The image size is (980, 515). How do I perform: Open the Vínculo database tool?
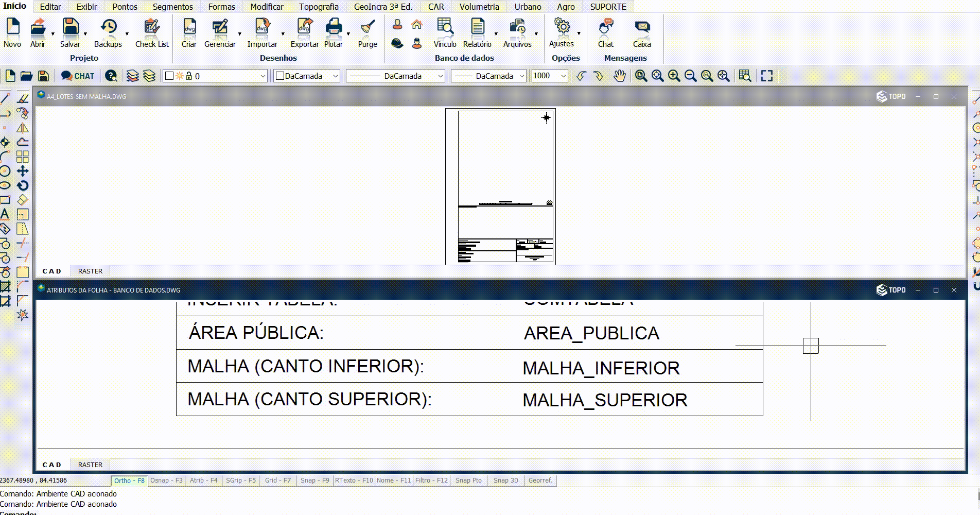445,31
